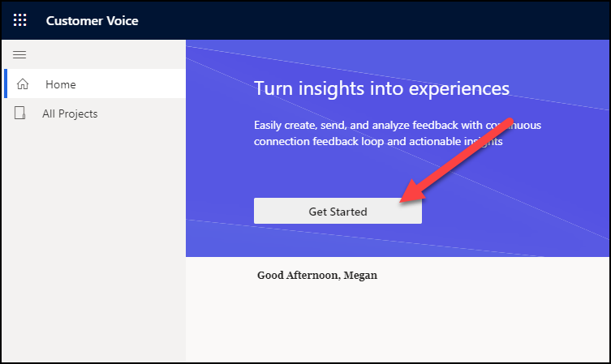
Task: Open the app launcher waffle icon
Action: point(19,20)
